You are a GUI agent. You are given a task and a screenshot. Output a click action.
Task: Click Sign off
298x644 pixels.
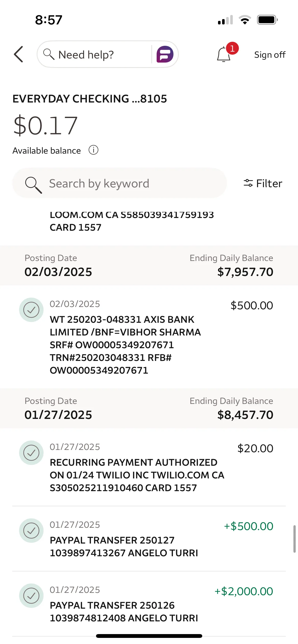[x=270, y=54]
